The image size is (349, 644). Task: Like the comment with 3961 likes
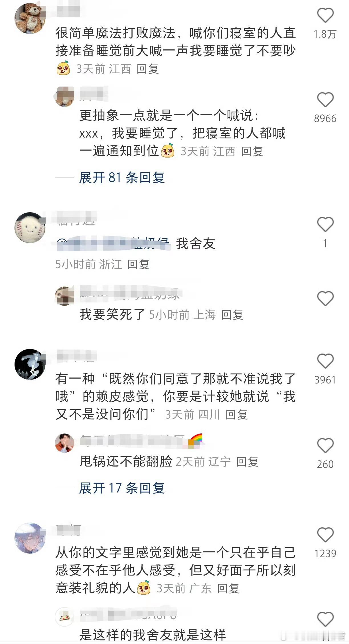click(x=325, y=361)
